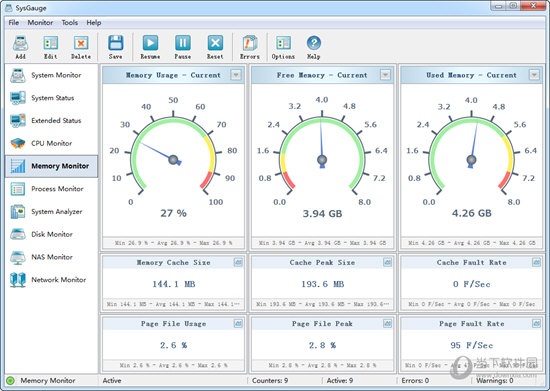Click the Add counter toolbar icon
This screenshot has height=391, width=550.
[x=20, y=43]
